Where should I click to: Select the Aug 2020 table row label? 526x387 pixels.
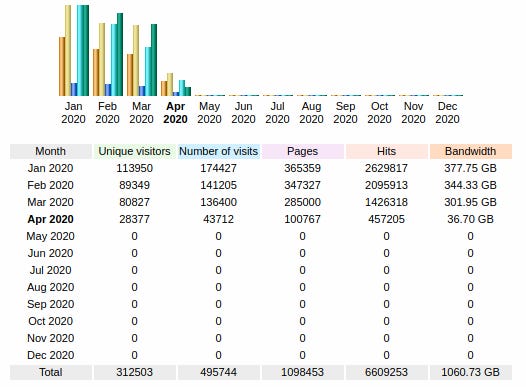[51, 287]
